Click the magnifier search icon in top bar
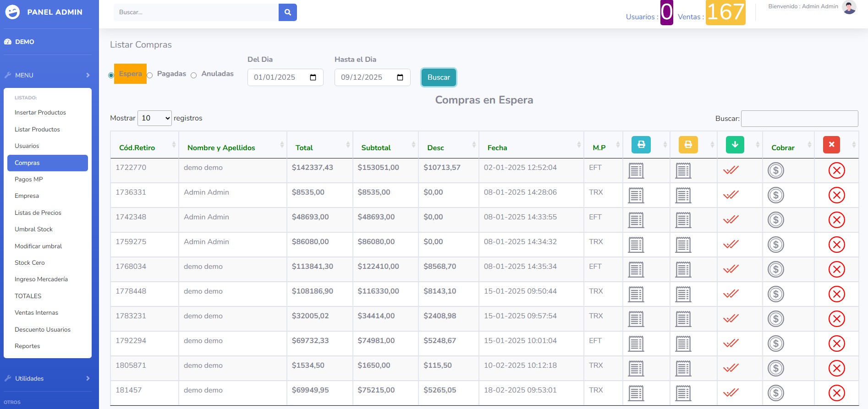868x409 pixels. coord(287,12)
